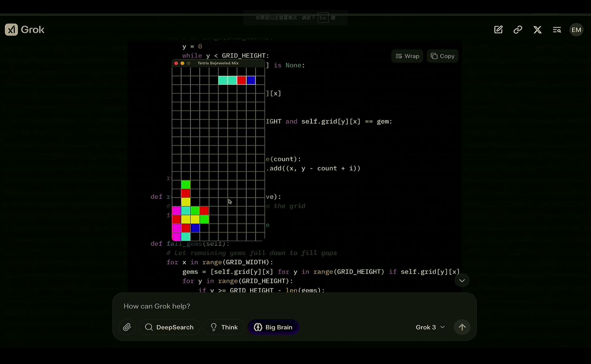Click the paperclip attach file icon
This screenshot has width=591, height=364.
click(127, 327)
